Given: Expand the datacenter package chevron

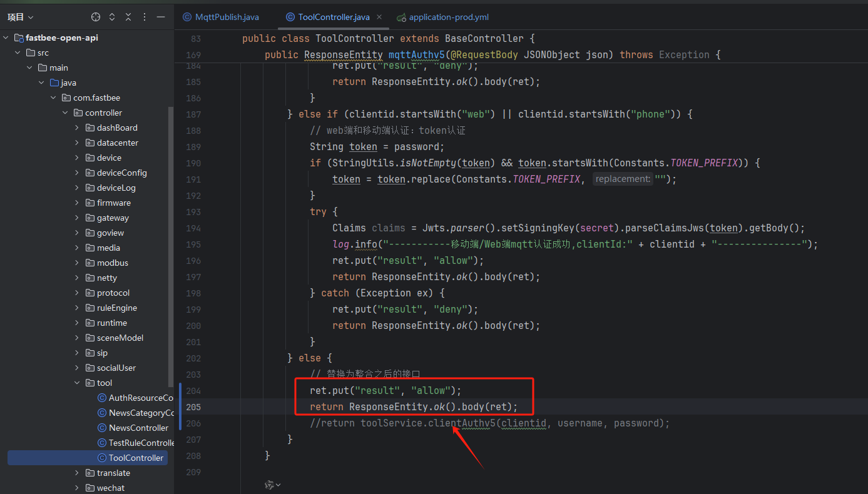Looking at the screenshot, I should click(78, 143).
